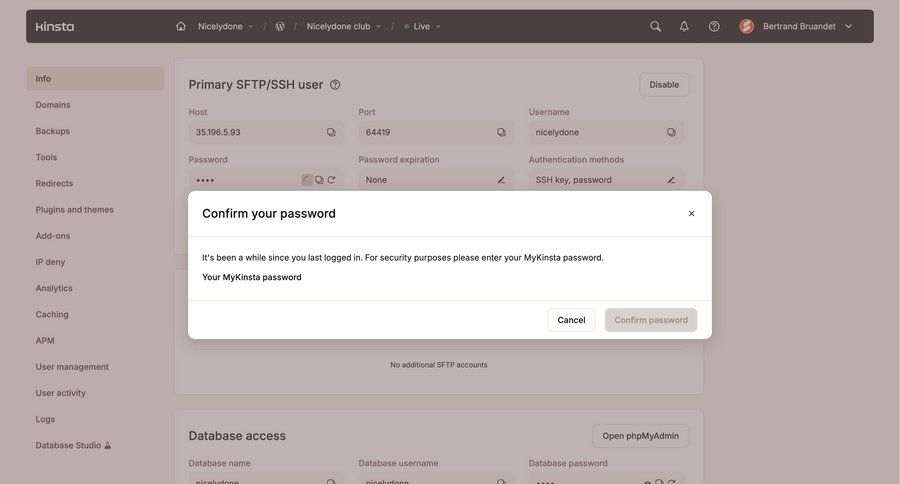Image resolution: width=900 pixels, height=484 pixels.
Task: Click the SSH key, password field
Action: click(606, 180)
